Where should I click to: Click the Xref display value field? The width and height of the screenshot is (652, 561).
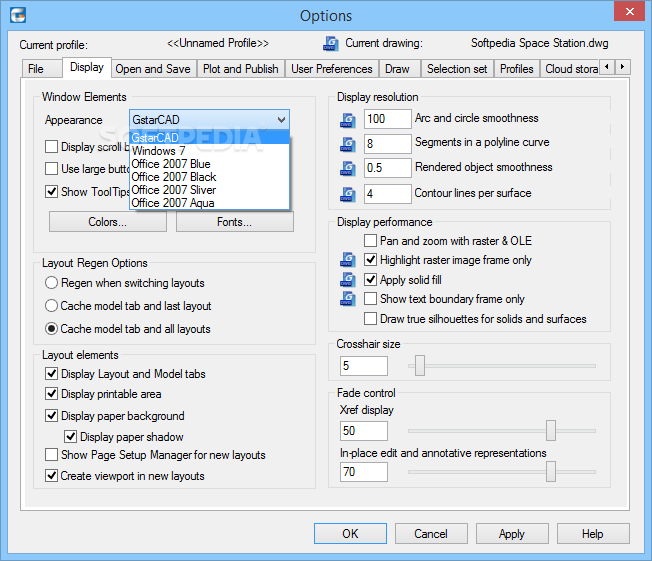[x=364, y=431]
